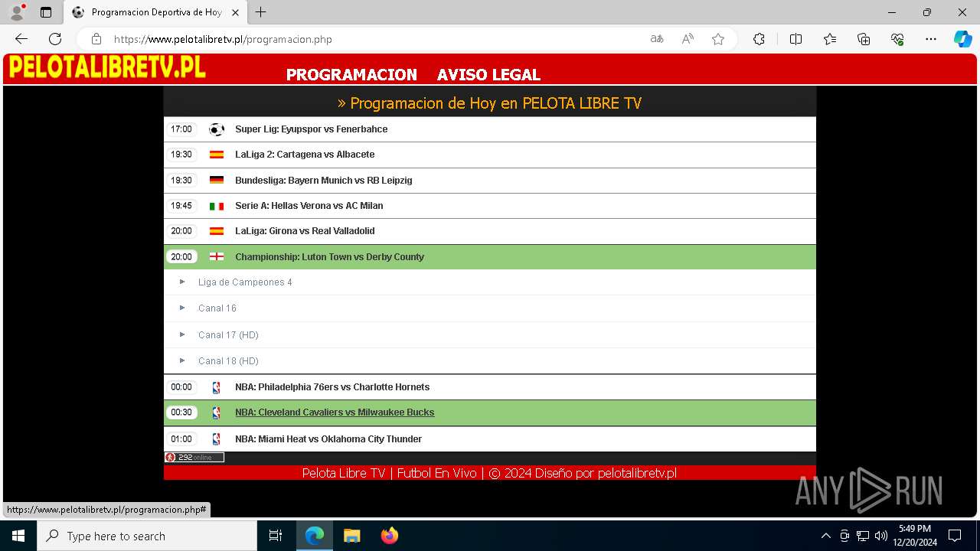The width and height of the screenshot is (980, 551).
Task: Open the Canal 16 stream link
Action: click(217, 308)
